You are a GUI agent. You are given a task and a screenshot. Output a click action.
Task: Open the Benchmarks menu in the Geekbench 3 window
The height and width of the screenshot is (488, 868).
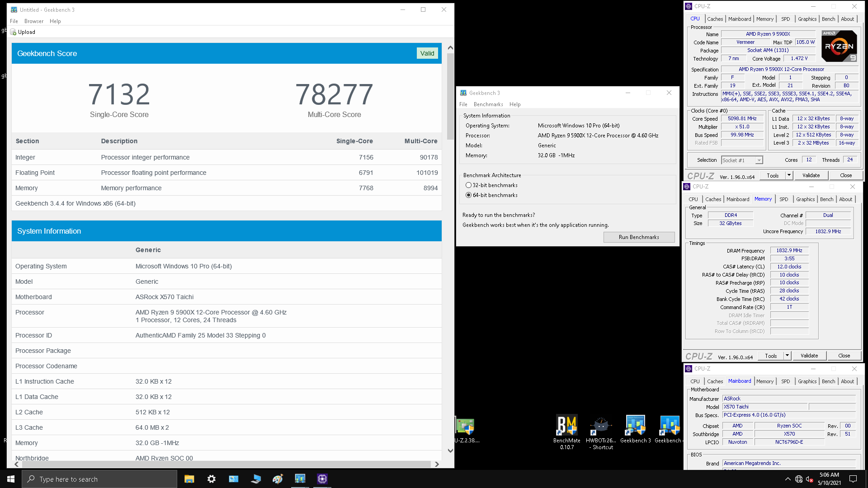pos(488,104)
